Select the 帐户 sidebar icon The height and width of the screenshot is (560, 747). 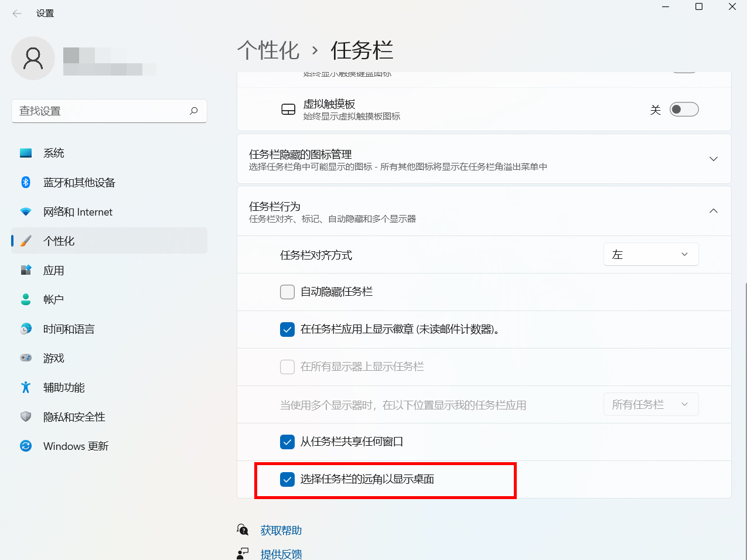(x=25, y=299)
